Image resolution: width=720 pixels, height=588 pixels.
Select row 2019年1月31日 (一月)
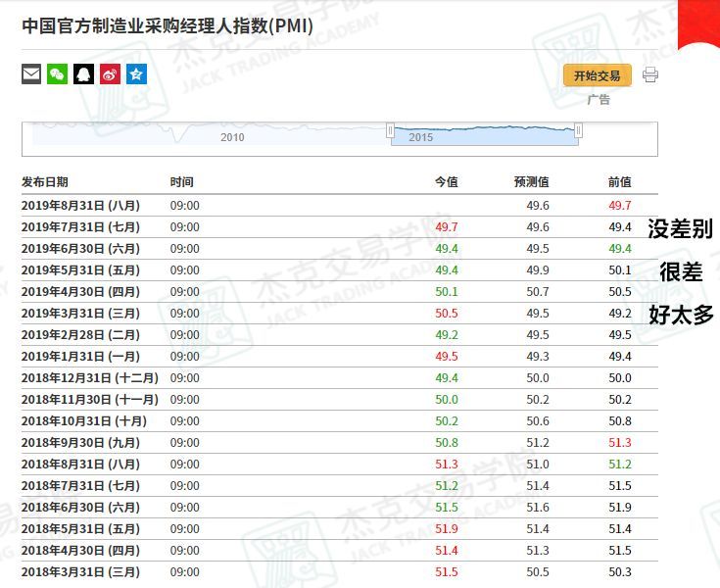(340, 357)
